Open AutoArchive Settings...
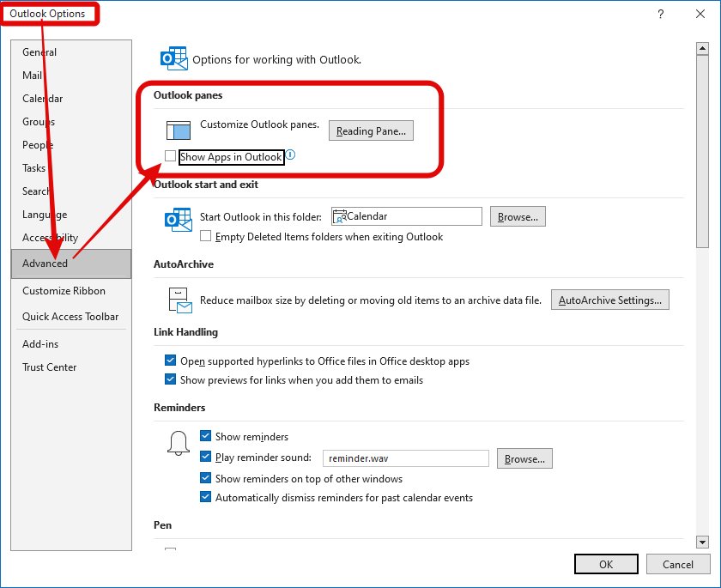The height and width of the screenshot is (588, 721). (610, 300)
